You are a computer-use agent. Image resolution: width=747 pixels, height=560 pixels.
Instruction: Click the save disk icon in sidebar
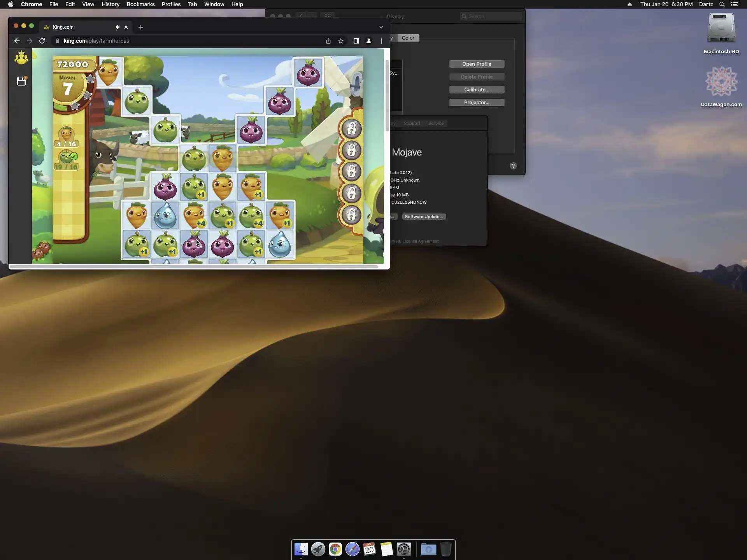(21, 81)
